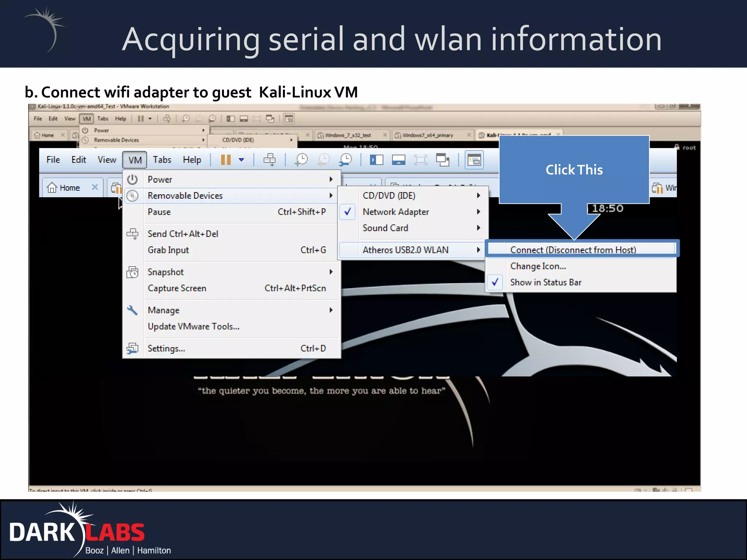Open the Snapshot submenu entry

232,272
